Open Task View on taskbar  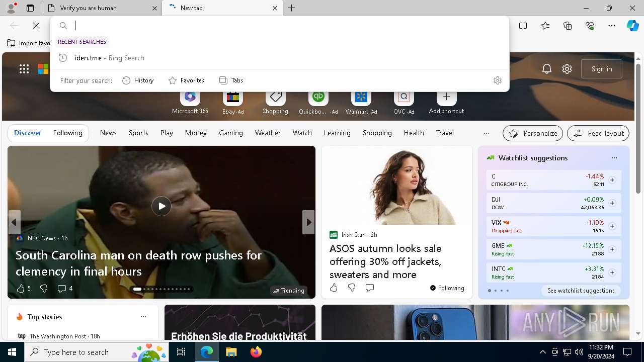181,352
